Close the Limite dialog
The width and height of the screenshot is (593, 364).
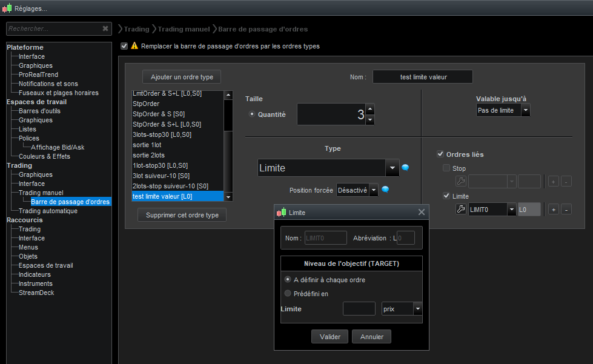pyautogui.click(x=422, y=212)
